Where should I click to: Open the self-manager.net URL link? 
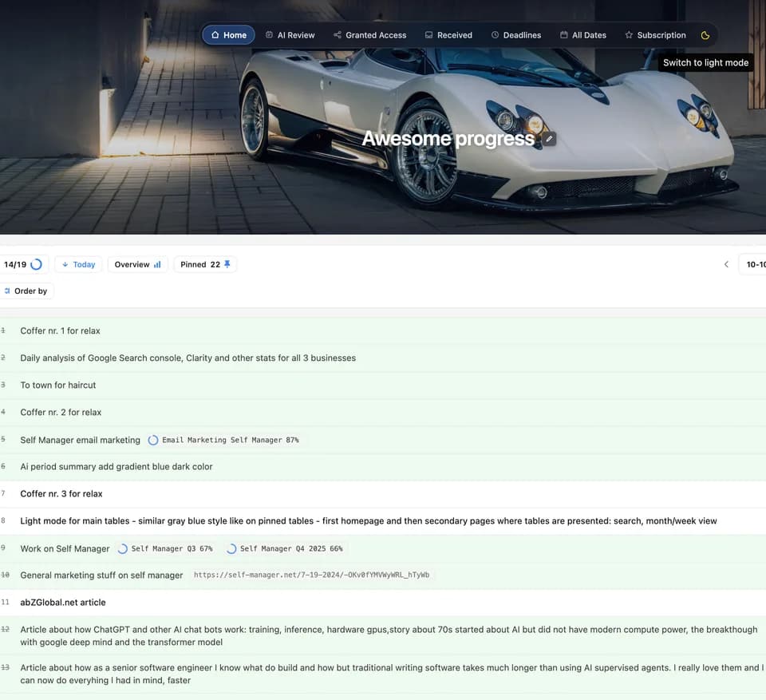312,575
